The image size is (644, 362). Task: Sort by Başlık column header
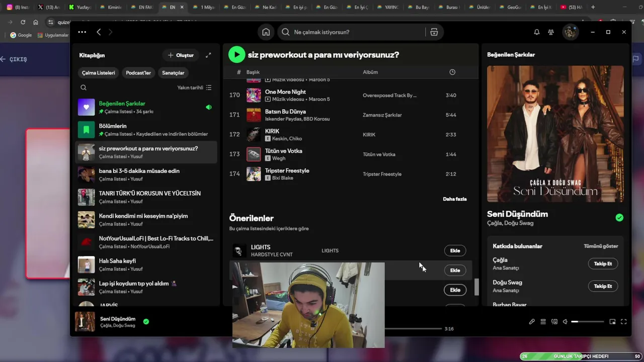pyautogui.click(x=253, y=72)
